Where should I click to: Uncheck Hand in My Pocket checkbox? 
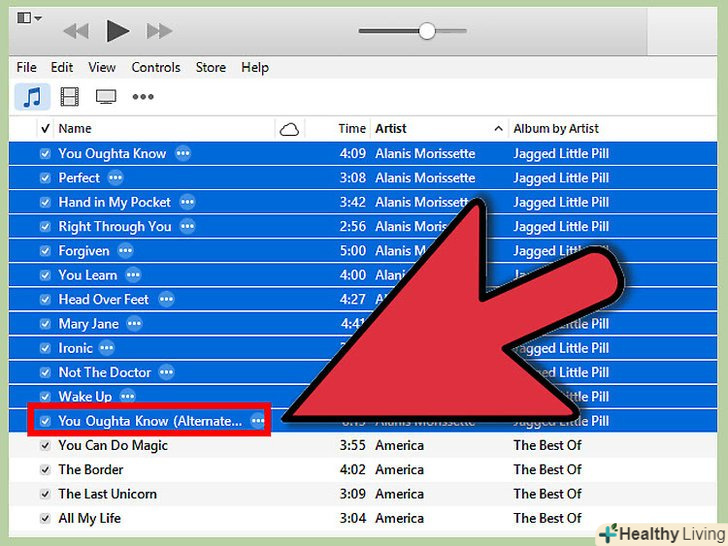pos(45,202)
